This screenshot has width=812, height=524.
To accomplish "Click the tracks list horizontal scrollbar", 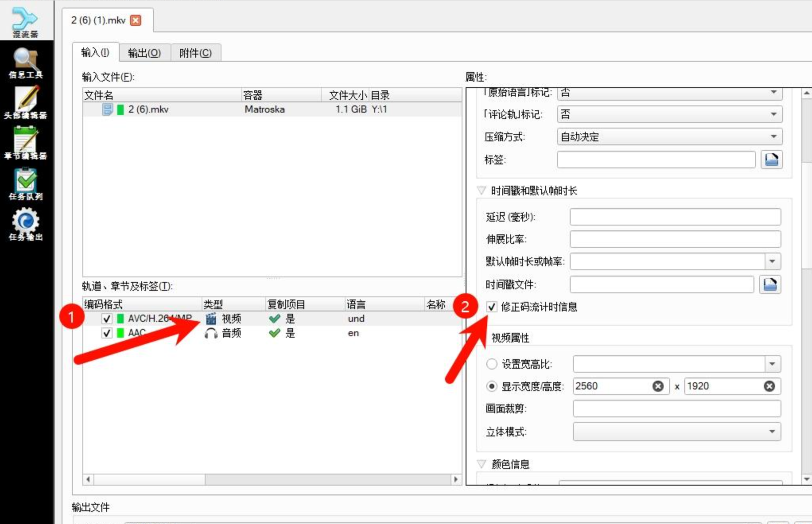I will (x=272, y=479).
